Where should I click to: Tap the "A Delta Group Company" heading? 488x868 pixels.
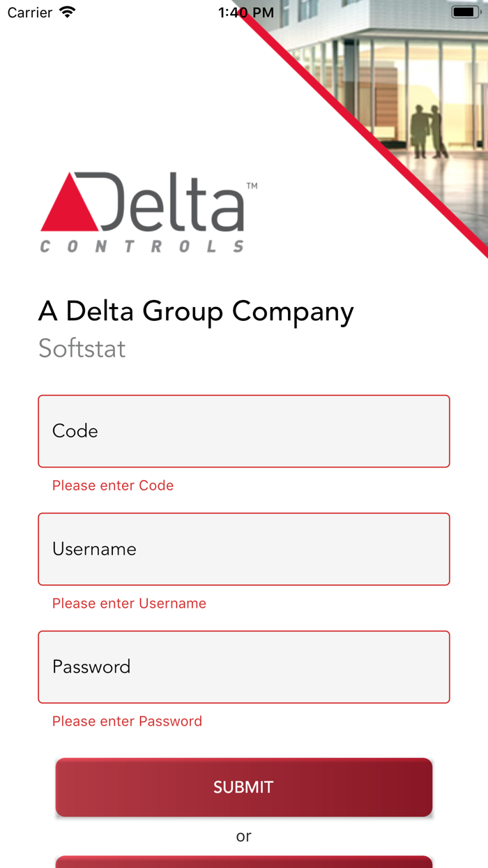196,311
